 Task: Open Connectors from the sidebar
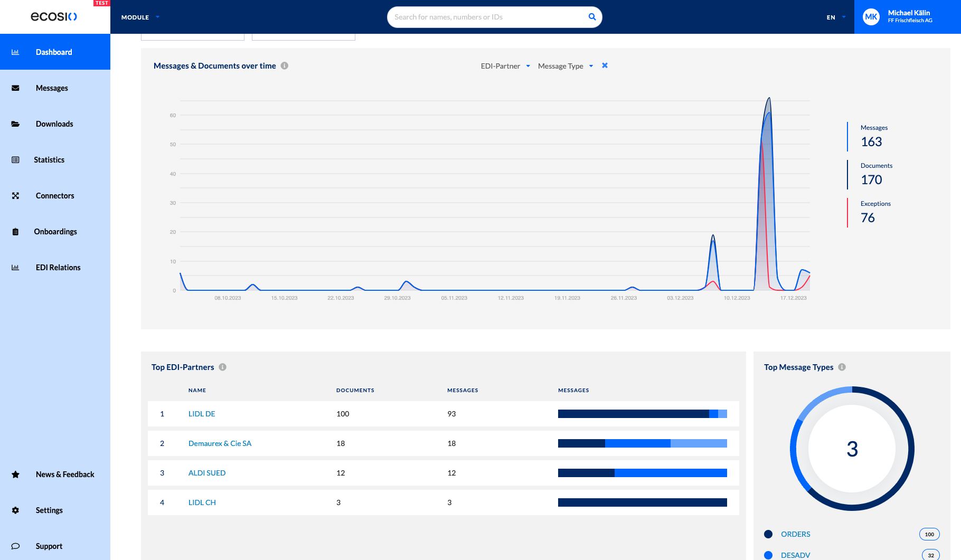(55, 196)
